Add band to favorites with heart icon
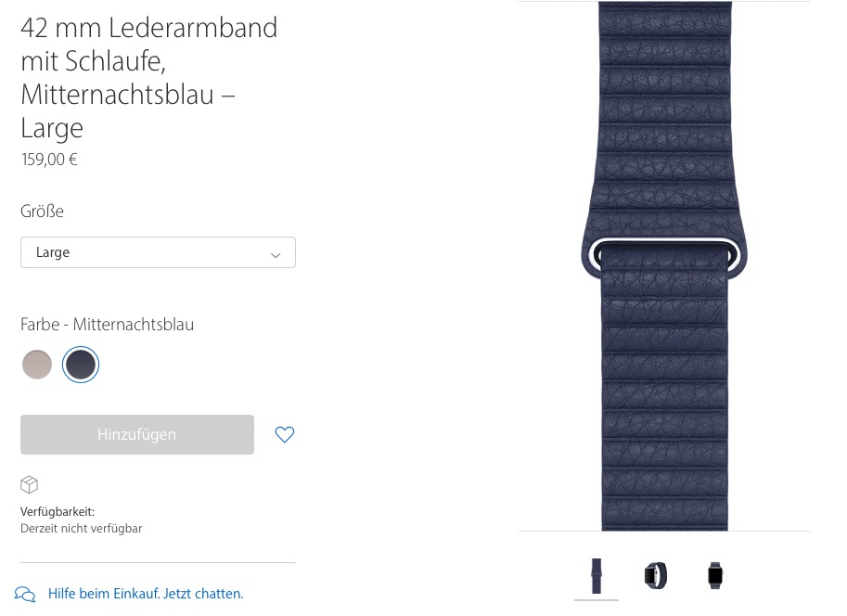The height and width of the screenshot is (616, 847). click(x=285, y=434)
